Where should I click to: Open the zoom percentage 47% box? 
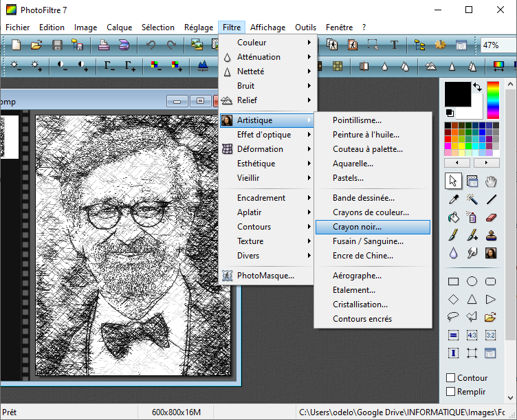coord(498,45)
